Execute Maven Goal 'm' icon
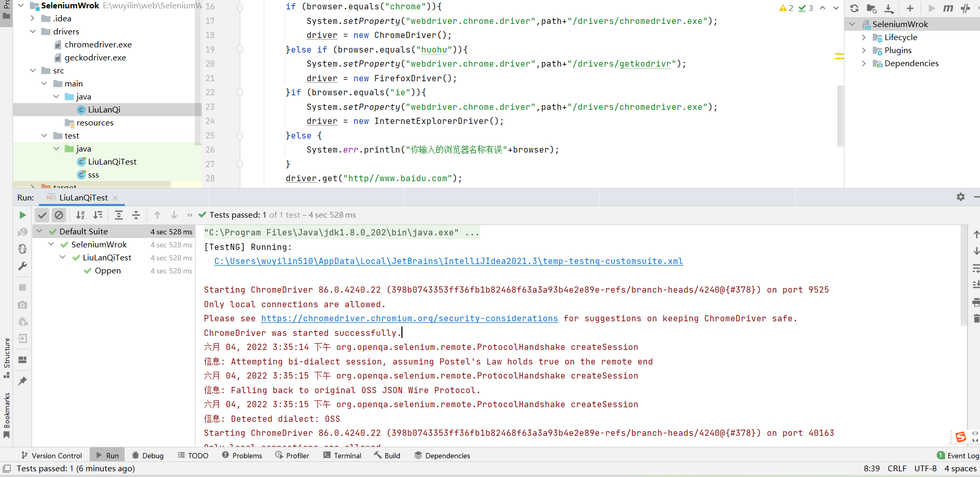980x477 pixels. [x=948, y=8]
